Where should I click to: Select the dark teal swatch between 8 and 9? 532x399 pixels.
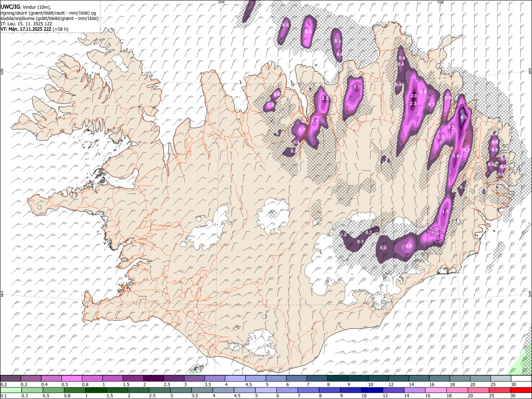[x=337, y=379]
